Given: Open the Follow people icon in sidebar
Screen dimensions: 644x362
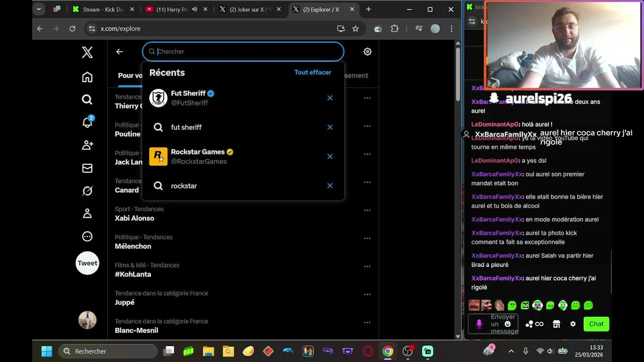Looking at the screenshot, I should 88,145.
